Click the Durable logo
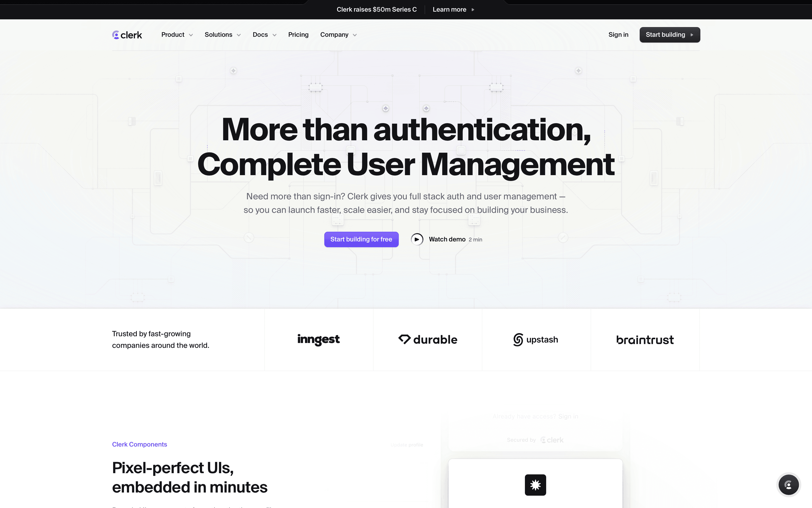The height and width of the screenshot is (508, 812). pos(428,340)
